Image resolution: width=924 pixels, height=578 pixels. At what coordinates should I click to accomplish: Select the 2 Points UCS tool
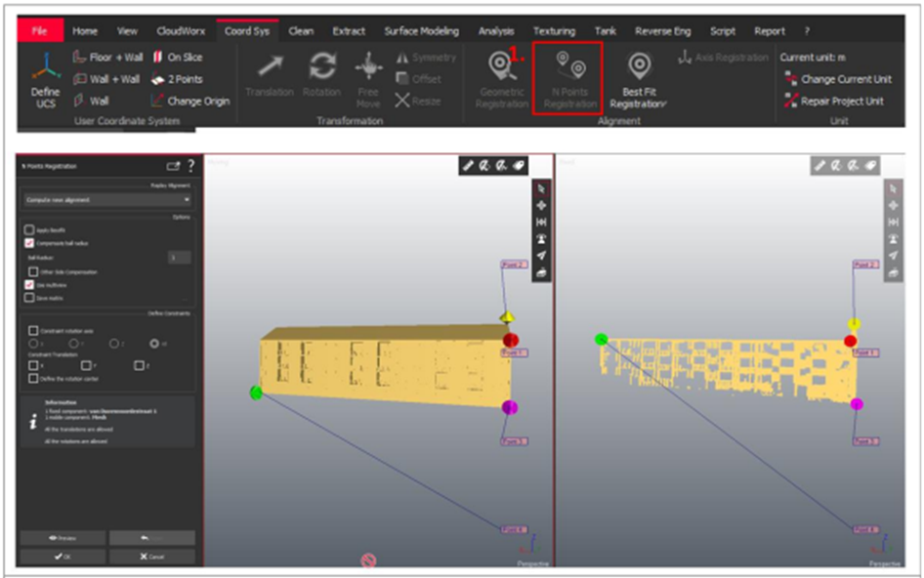point(178,79)
